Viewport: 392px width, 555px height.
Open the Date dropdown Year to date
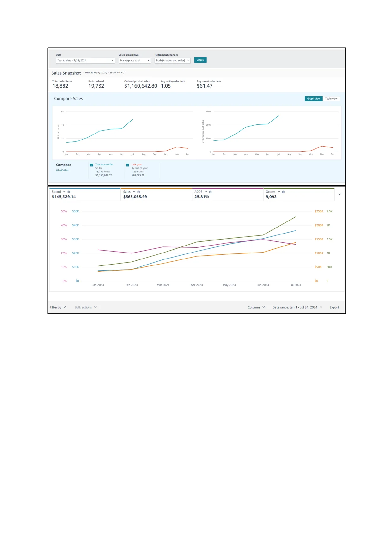[x=85, y=60]
